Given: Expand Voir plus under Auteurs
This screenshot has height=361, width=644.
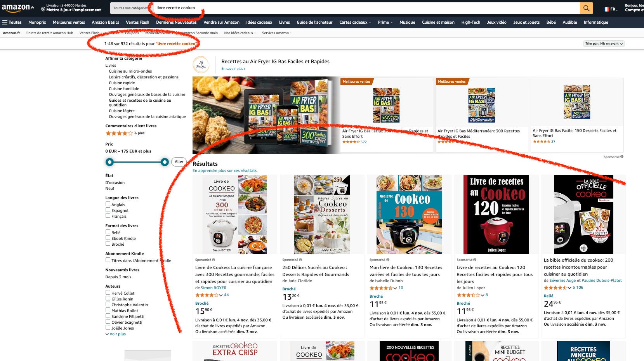Looking at the screenshot, I should pyautogui.click(x=116, y=334).
